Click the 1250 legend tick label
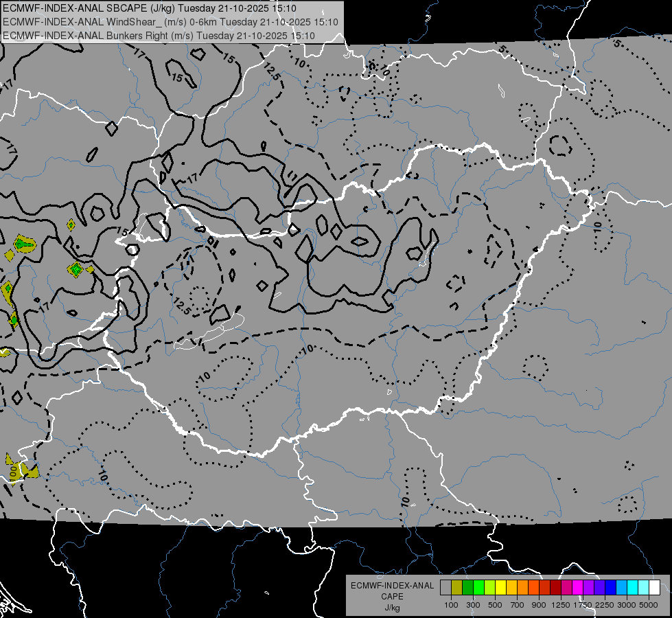The height and width of the screenshot is (618, 672). (561, 605)
